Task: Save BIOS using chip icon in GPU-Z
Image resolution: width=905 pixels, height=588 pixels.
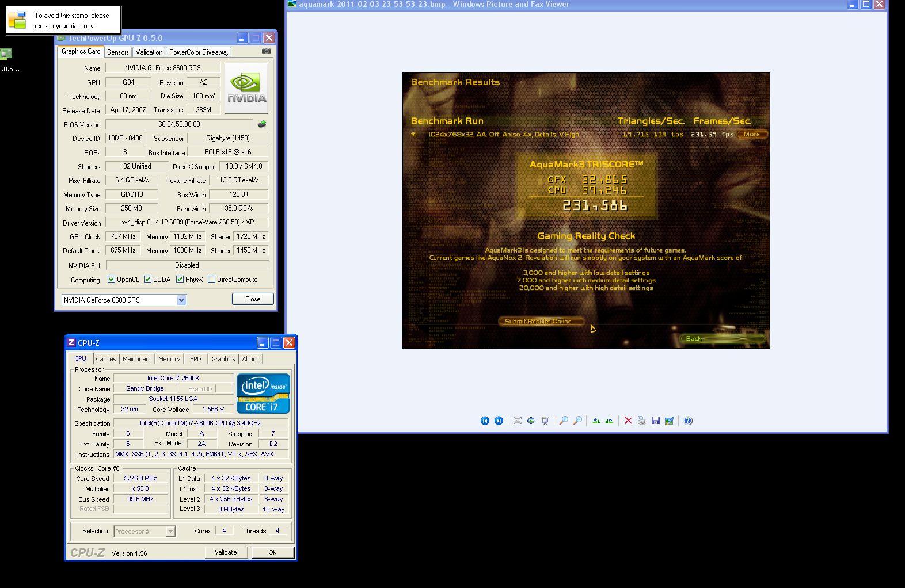Action: tap(262, 124)
